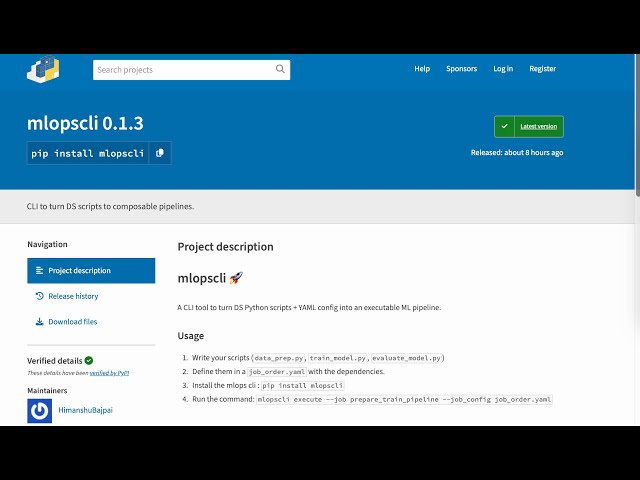The image size is (640, 480).
Task: Click the Maintainers label
Action: (x=47, y=391)
